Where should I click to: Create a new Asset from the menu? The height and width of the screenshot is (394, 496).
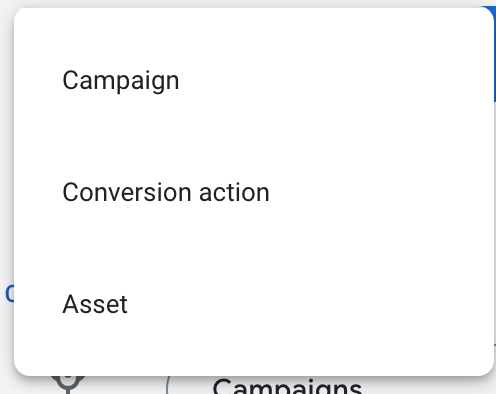(x=254, y=304)
